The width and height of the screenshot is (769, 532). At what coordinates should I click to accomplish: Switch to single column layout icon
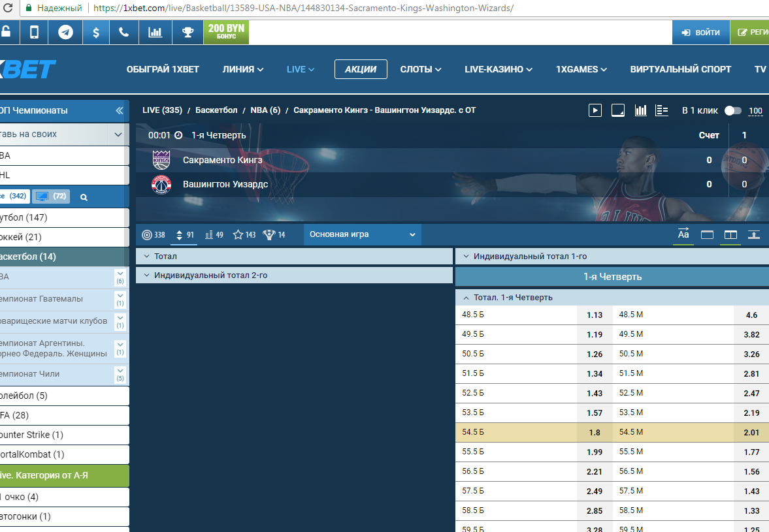pyautogui.click(x=707, y=234)
